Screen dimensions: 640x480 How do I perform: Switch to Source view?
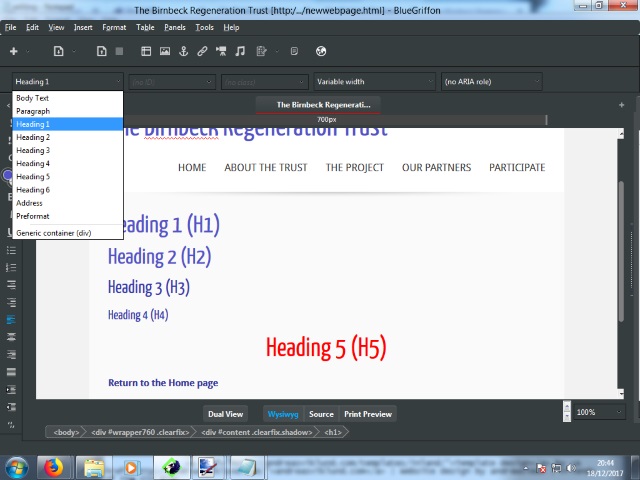[x=321, y=414]
